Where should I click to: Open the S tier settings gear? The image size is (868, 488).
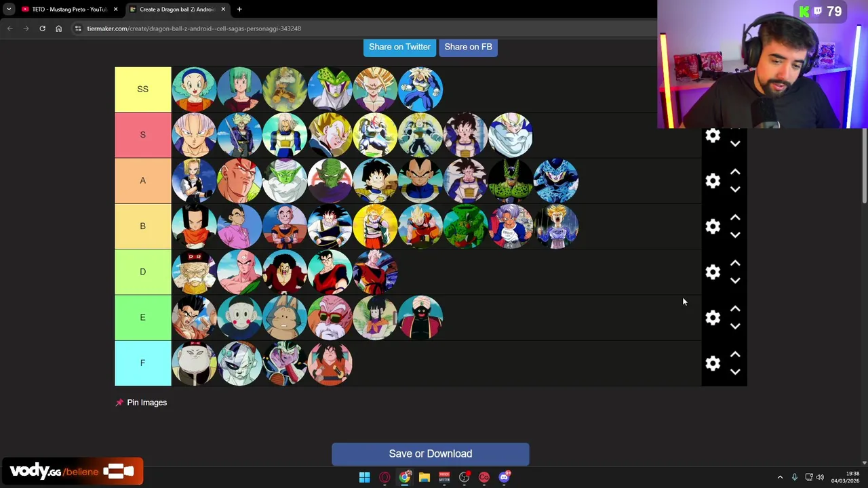tap(713, 136)
